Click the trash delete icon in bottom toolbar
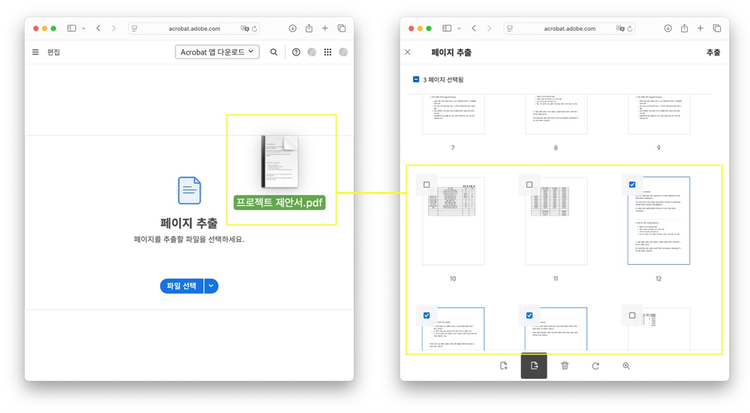 pyautogui.click(x=565, y=366)
